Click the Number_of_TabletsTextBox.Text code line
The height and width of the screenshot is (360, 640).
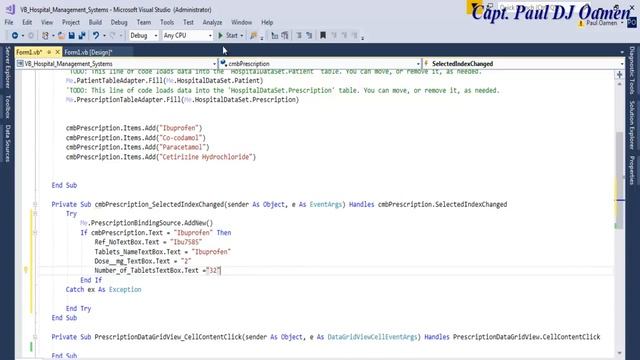click(x=158, y=270)
